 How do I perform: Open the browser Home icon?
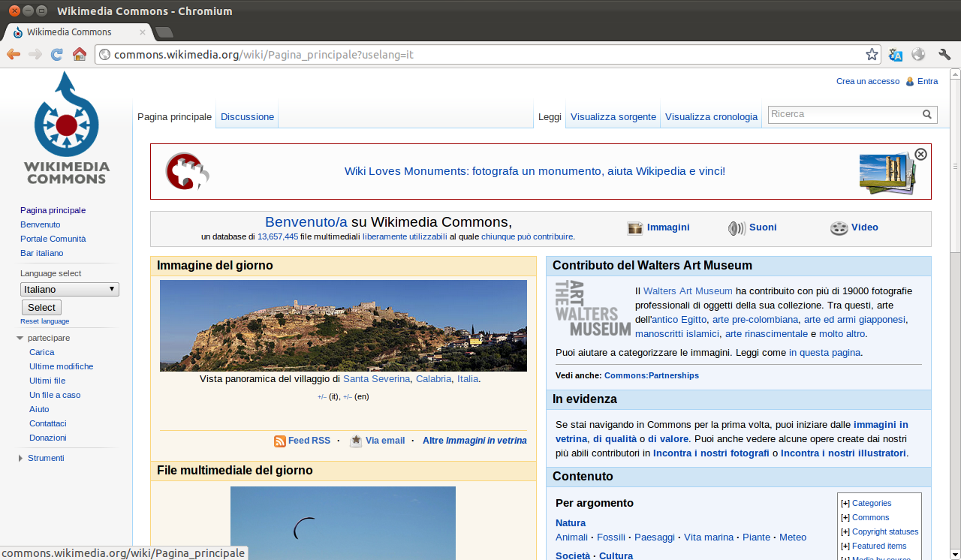[x=79, y=54]
